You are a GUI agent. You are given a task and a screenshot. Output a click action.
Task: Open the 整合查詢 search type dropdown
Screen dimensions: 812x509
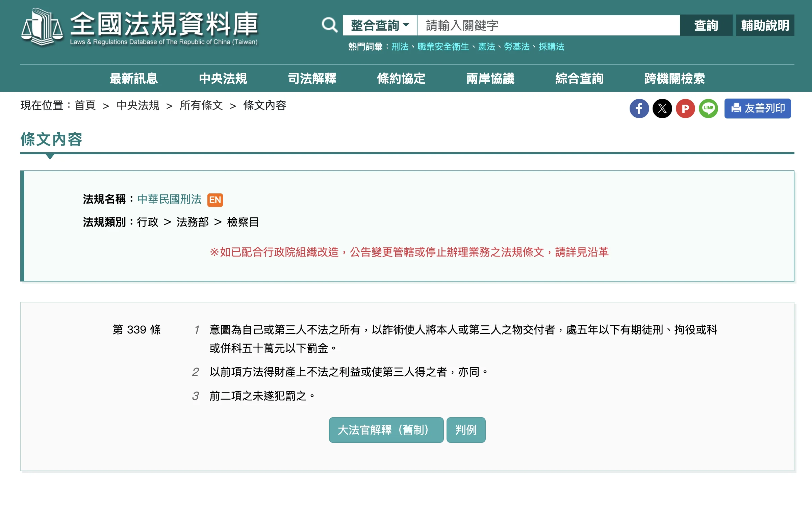[x=380, y=25]
